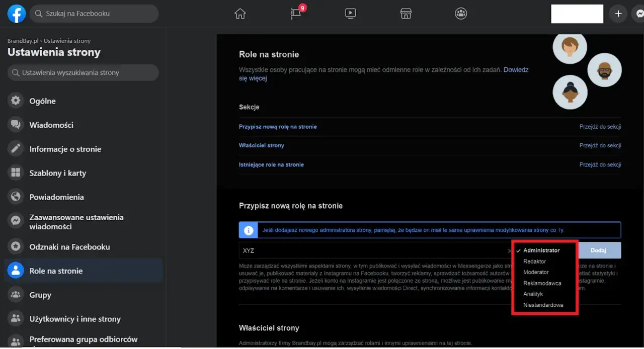Select Niestandardowa from the role dropdown
Viewport: 644px width, 349px height.
tap(543, 305)
